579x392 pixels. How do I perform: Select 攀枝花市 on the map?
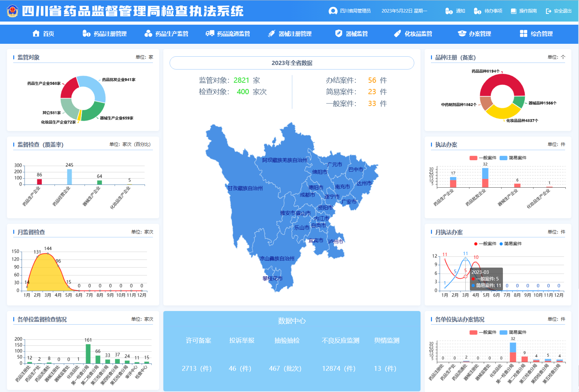click(x=272, y=278)
